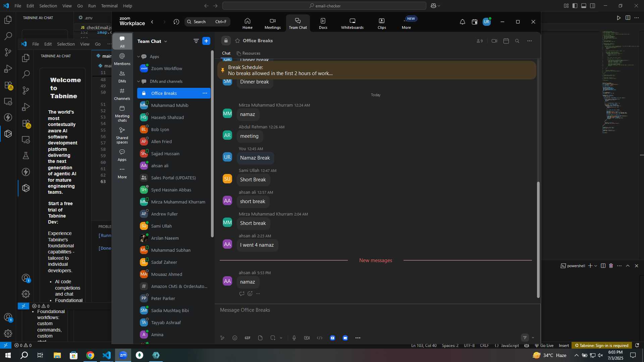Reply to last namaz message
The image size is (644, 362).
(241, 294)
